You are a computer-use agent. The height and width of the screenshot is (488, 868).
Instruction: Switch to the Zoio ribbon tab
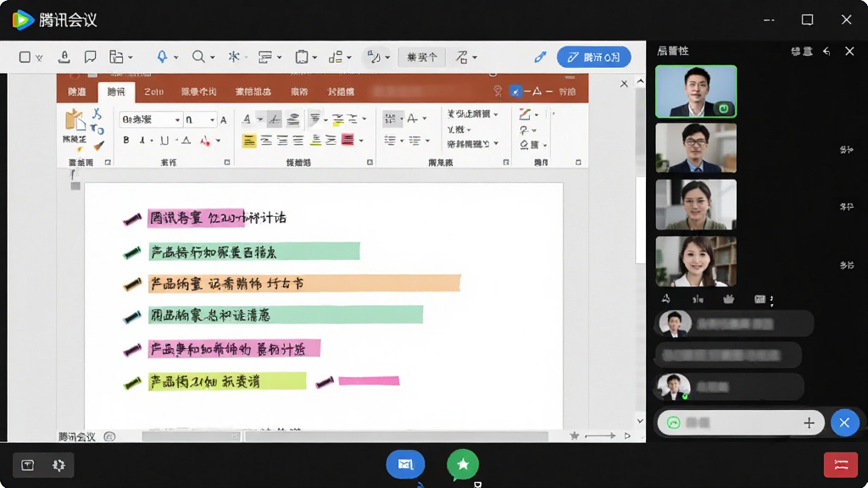click(154, 91)
